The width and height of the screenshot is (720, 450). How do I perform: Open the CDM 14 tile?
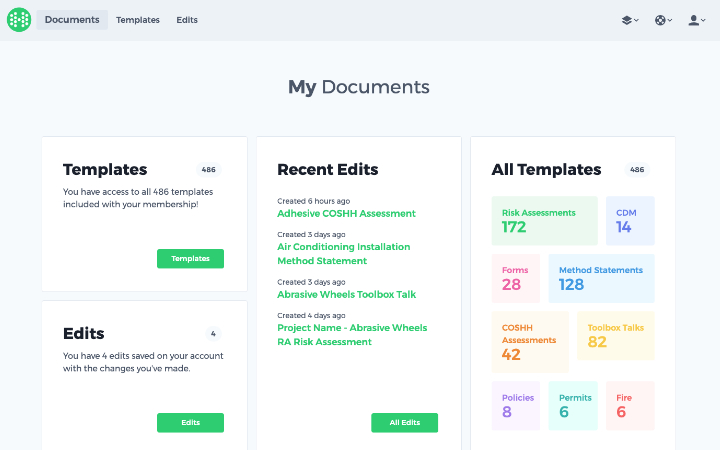(x=630, y=221)
